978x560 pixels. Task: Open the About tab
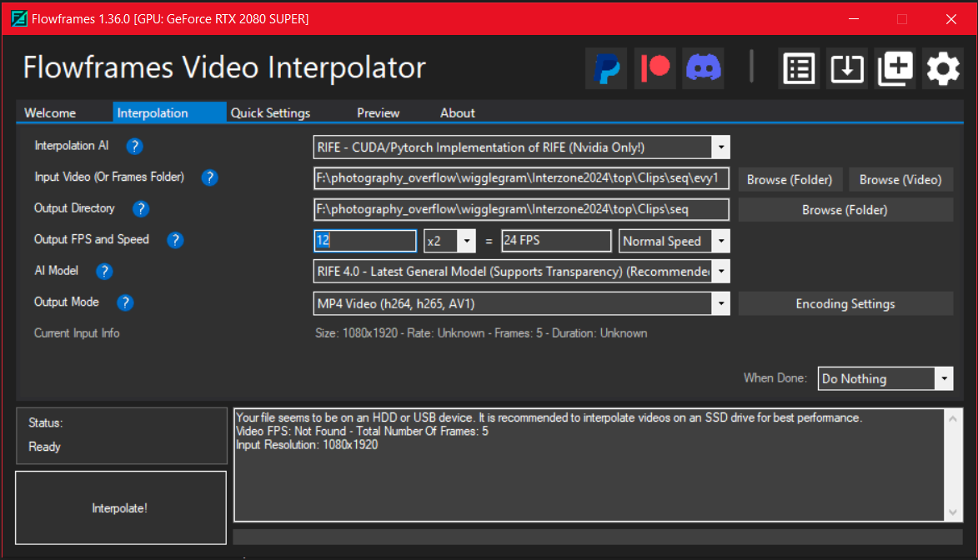(x=458, y=112)
